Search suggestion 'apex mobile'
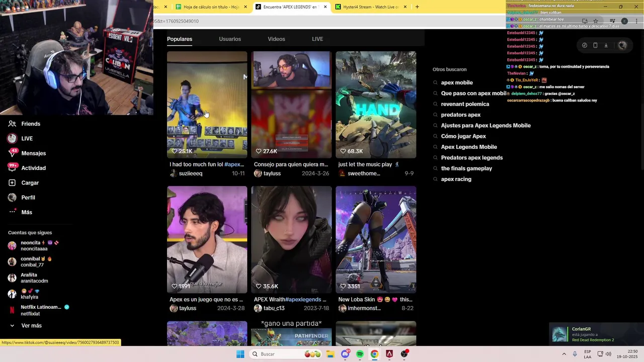The width and height of the screenshot is (644, 362). [457, 82]
